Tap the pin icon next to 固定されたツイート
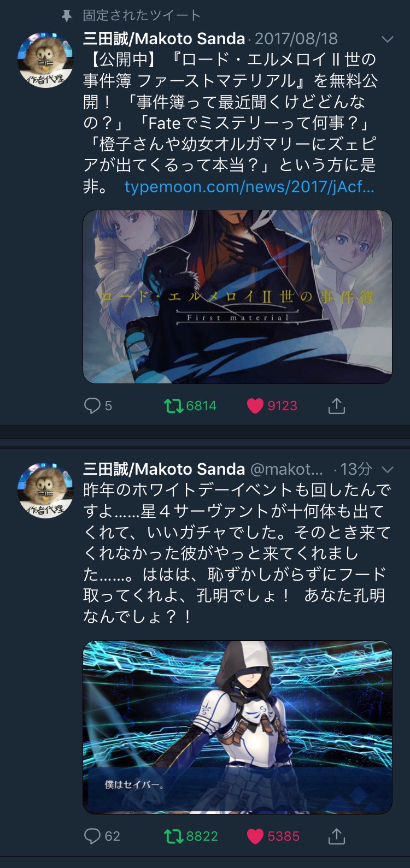Viewport: 410px width, 868px height. pos(67,16)
